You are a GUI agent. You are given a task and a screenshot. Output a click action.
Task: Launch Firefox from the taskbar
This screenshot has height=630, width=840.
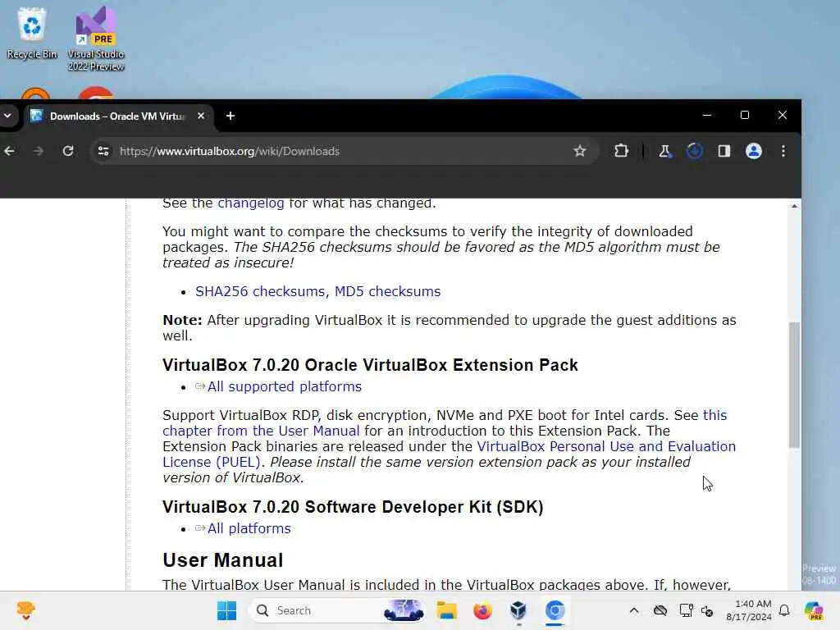pyautogui.click(x=482, y=610)
